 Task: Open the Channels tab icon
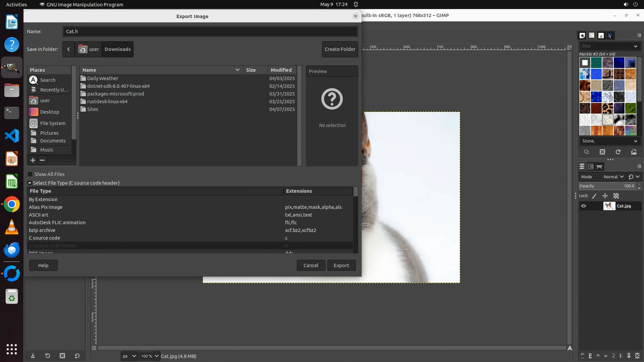[591, 167]
